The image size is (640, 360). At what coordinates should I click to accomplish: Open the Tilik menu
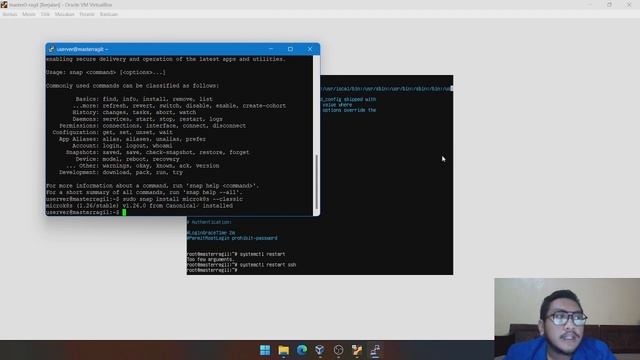coord(45,14)
